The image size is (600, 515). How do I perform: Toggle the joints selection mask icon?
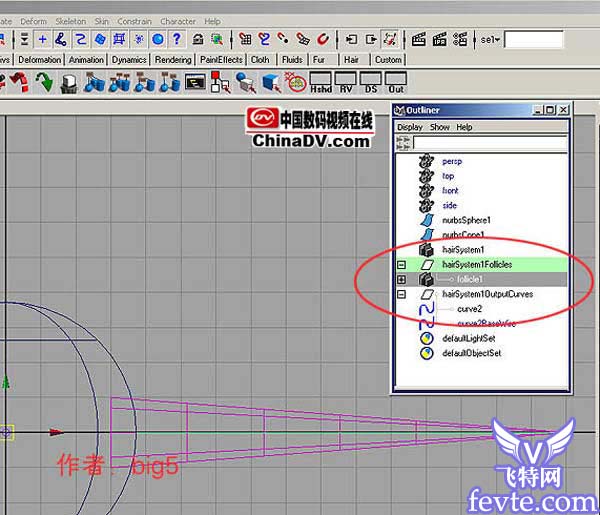61,39
